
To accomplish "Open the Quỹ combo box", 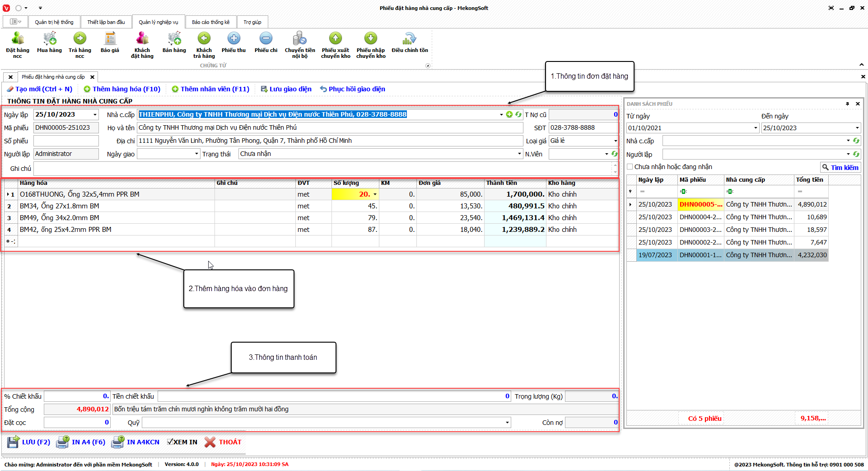I will point(507,423).
